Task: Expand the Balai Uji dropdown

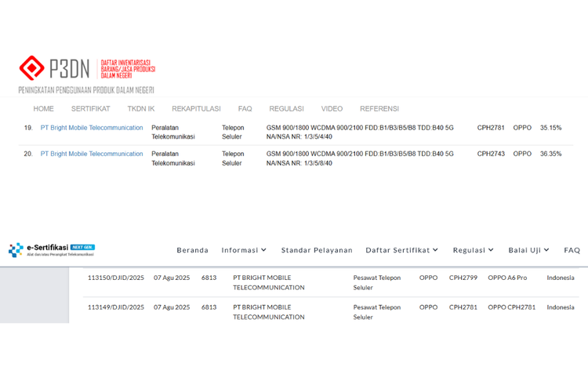Action: point(528,250)
